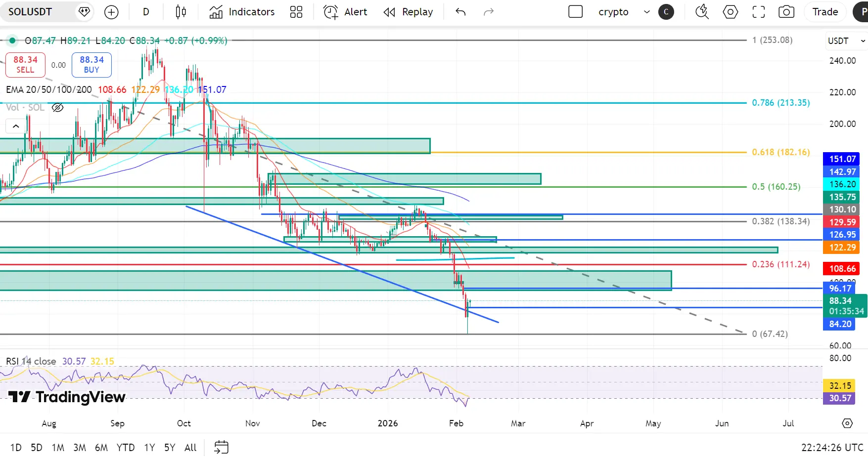Click the RSI 32.15 yellow value tag
This screenshot has width=868, height=458.
pos(840,386)
